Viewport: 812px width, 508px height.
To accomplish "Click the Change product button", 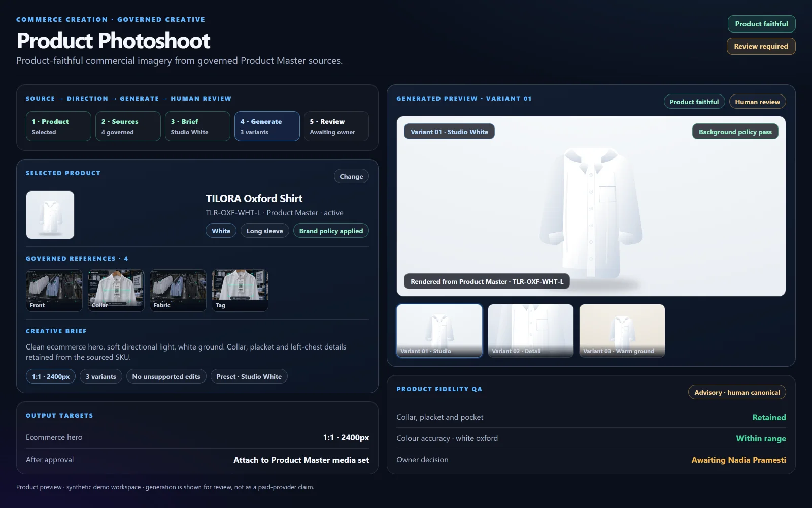I will (351, 176).
